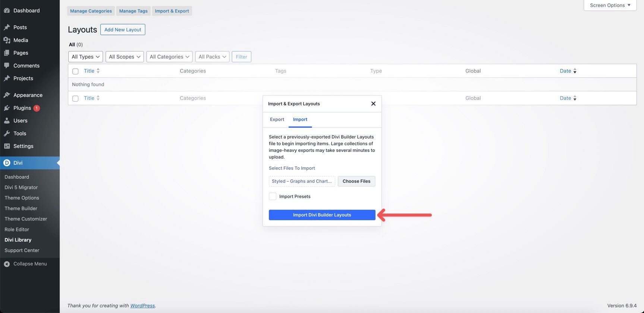This screenshot has height=313, width=644.
Task: Open Divi Dashboard submenu item
Action: 17,177
